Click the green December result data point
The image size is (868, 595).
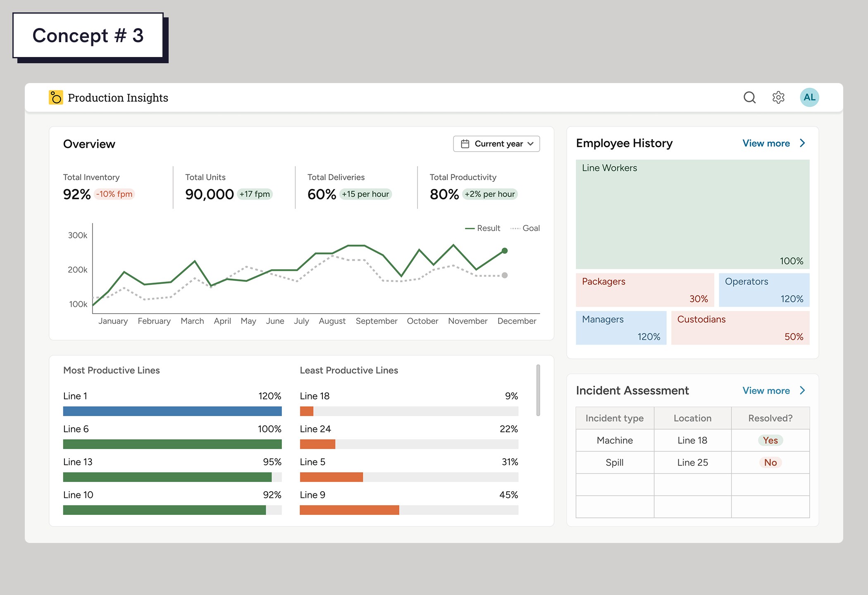(x=505, y=251)
